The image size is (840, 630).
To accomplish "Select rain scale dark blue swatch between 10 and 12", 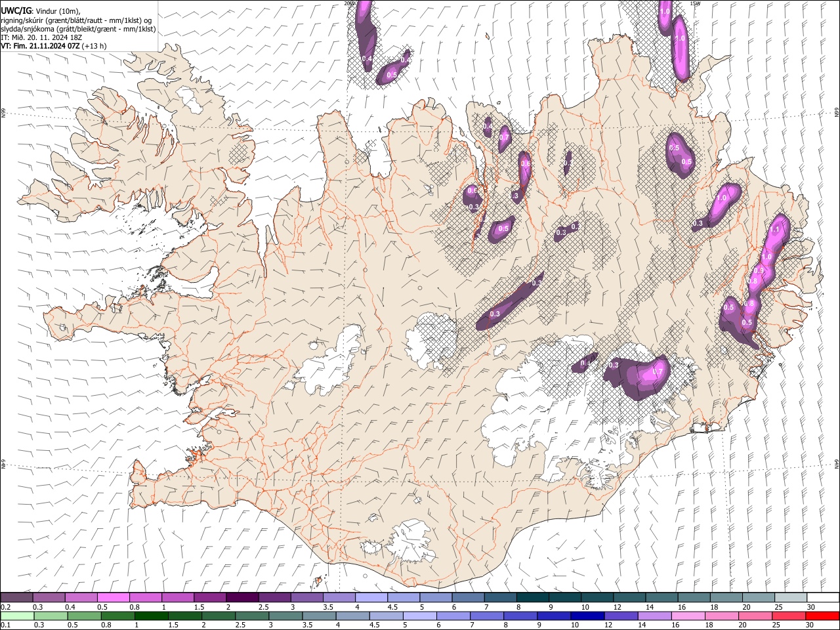I will 588,616.
